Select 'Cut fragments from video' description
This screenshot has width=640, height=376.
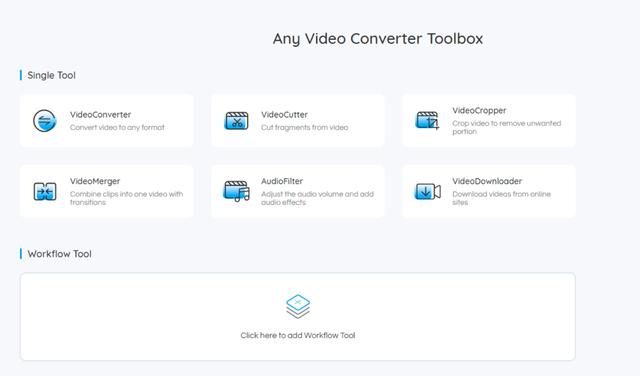[x=305, y=127]
